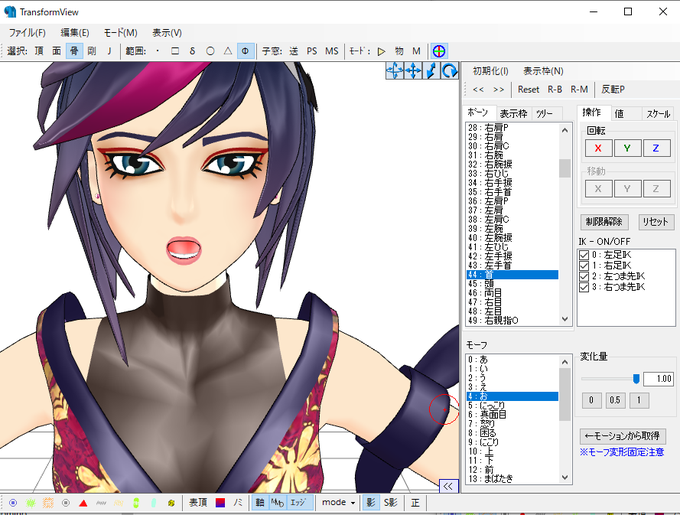Image resolution: width=680 pixels, height=515 pixels.
Task: Open the PS sub-window
Action: [311, 51]
